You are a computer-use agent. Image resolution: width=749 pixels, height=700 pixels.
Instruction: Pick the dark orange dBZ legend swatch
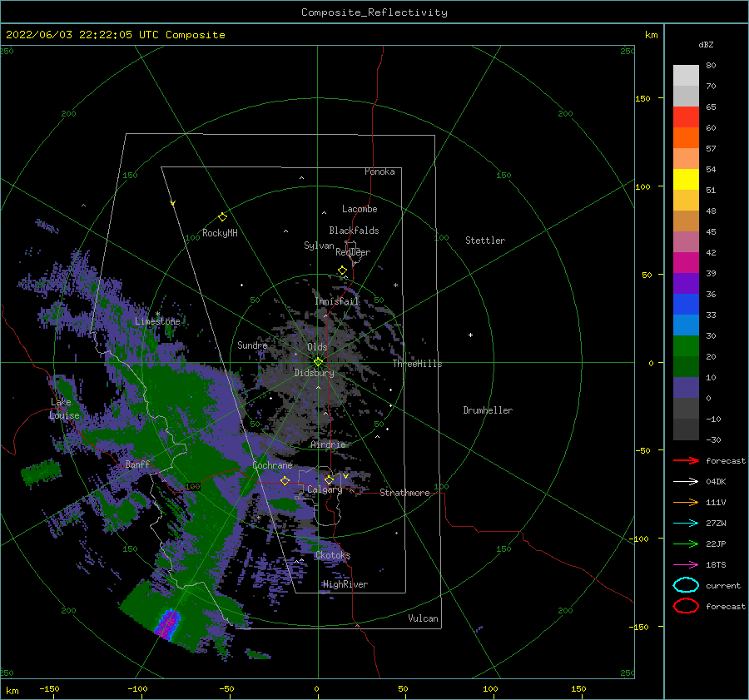point(686,137)
